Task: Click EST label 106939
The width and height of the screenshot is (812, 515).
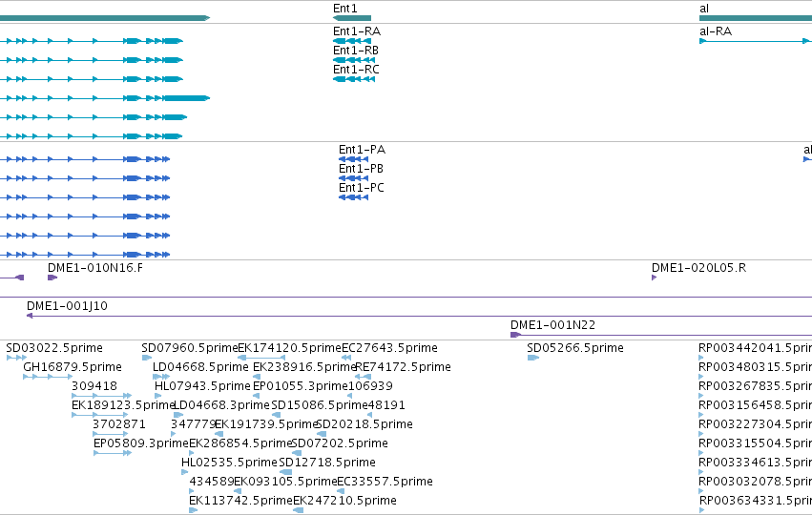Action: coord(370,386)
